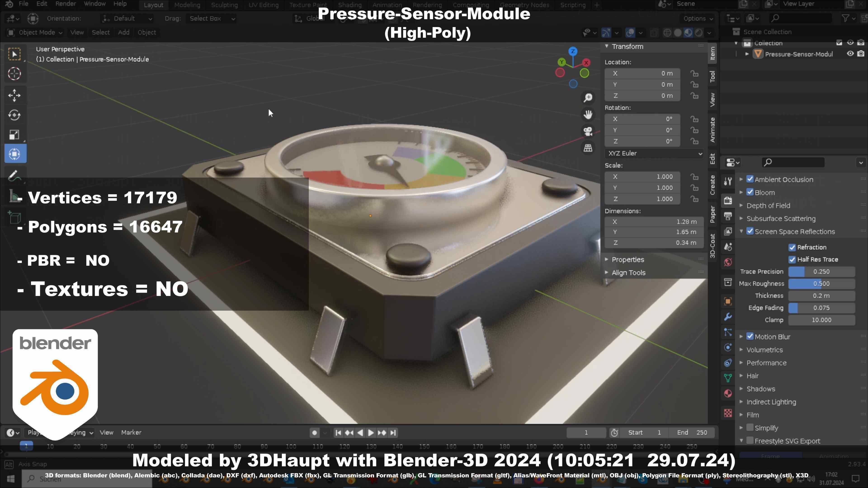Toggle the Bloom checkbox
The height and width of the screenshot is (488, 868).
pos(750,192)
